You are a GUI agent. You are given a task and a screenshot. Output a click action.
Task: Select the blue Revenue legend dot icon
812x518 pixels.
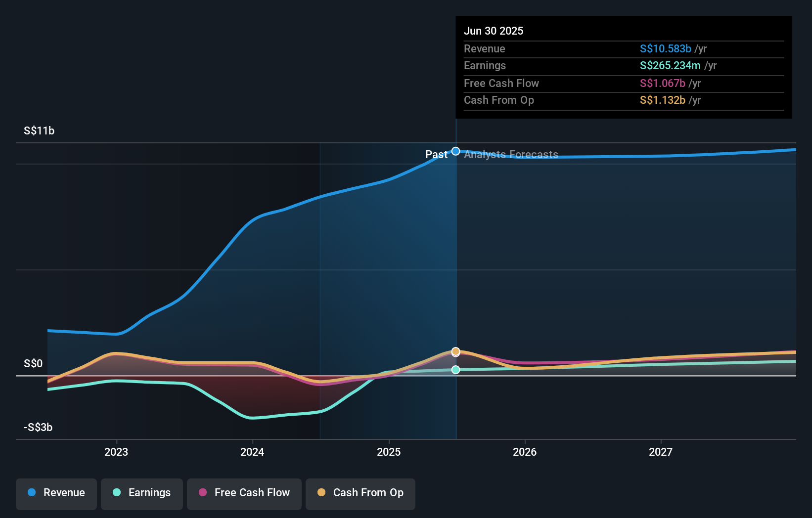(x=32, y=493)
